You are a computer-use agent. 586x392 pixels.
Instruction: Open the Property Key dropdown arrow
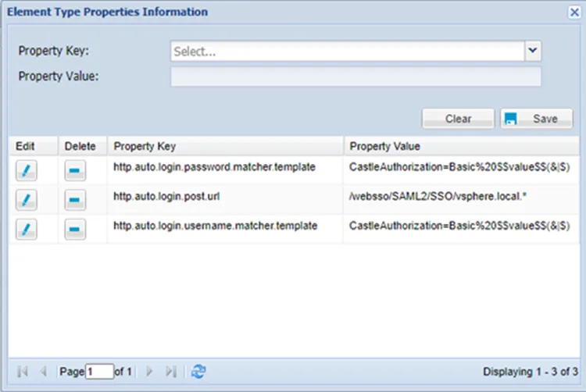(533, 51)
